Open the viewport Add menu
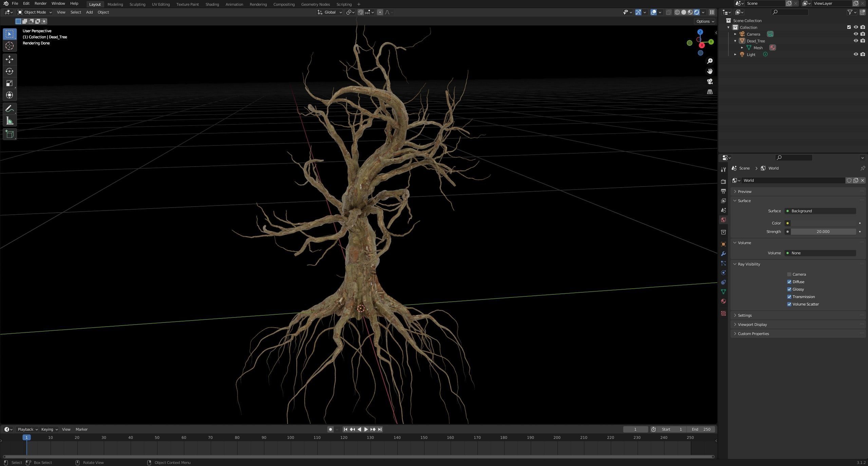Screen dimensions: 868x466 pos(89,12)
